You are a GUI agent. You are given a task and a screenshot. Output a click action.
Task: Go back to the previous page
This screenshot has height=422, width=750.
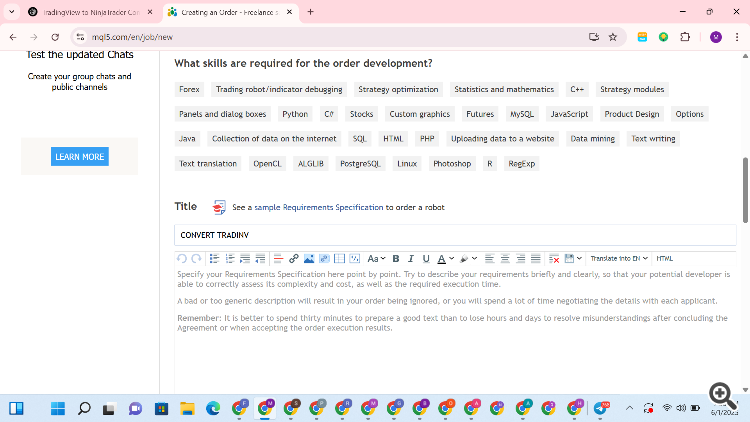13,37
